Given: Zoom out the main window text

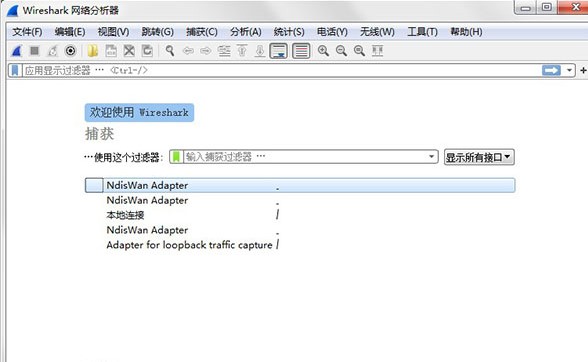Looking at the screenshot, I should (341, 51).
